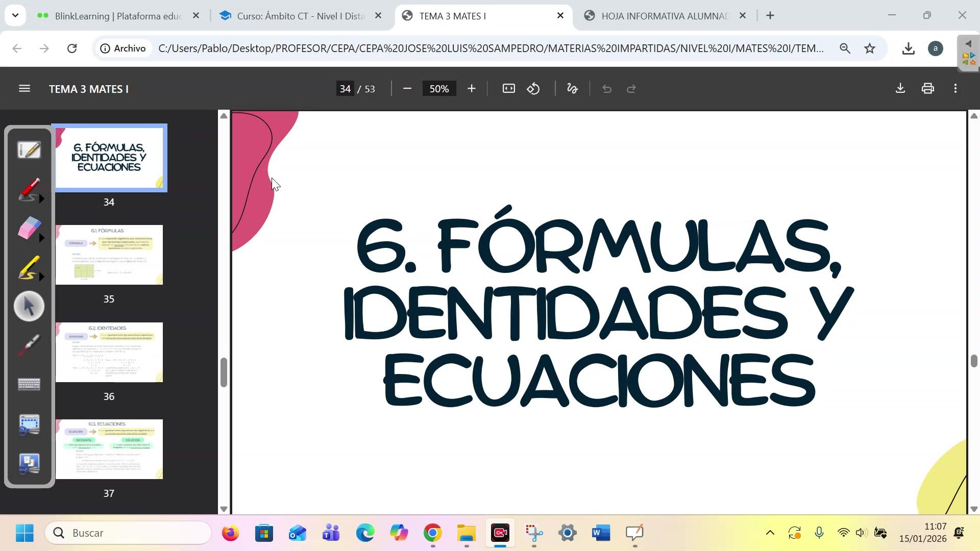Open the PDF more actions menu
This screenshot has width=980, height=551.
click(955, 89)
